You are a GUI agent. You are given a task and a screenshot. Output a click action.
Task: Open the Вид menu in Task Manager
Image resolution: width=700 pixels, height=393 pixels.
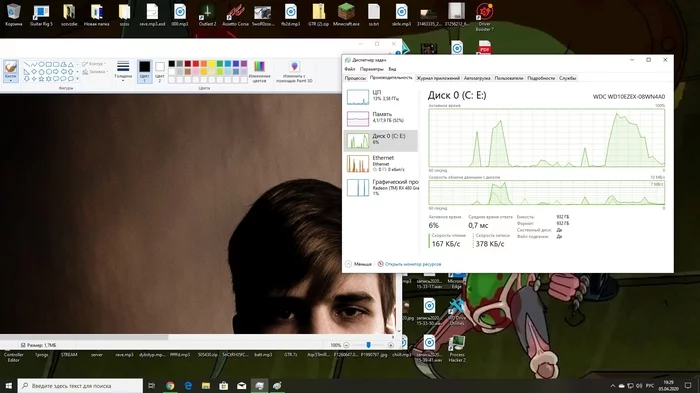point(392,69)
